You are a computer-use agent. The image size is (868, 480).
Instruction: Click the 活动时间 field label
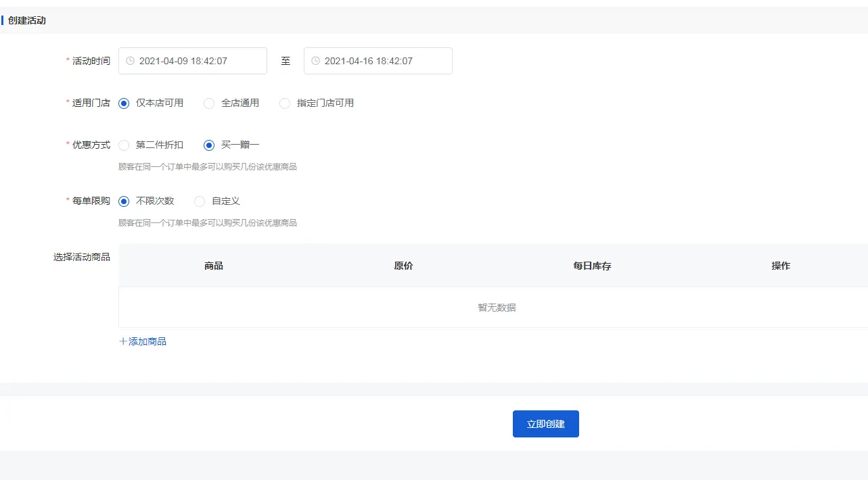click(91, 61)
